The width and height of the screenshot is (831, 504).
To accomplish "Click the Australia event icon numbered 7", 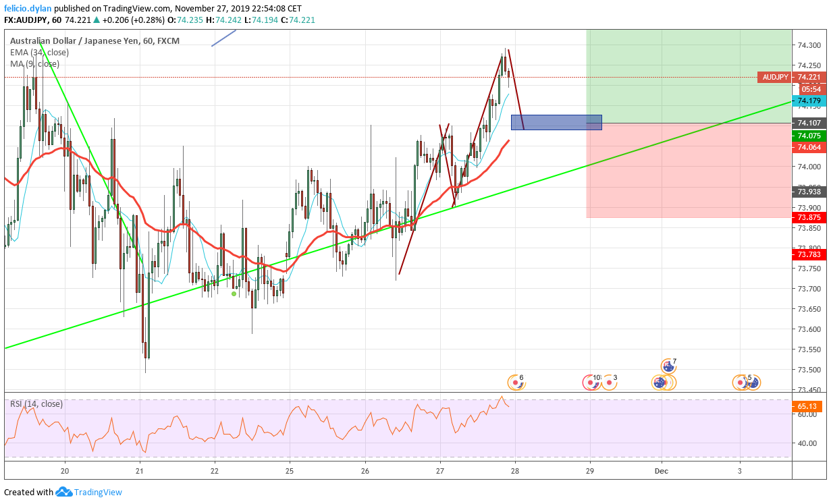I will 668,365.
